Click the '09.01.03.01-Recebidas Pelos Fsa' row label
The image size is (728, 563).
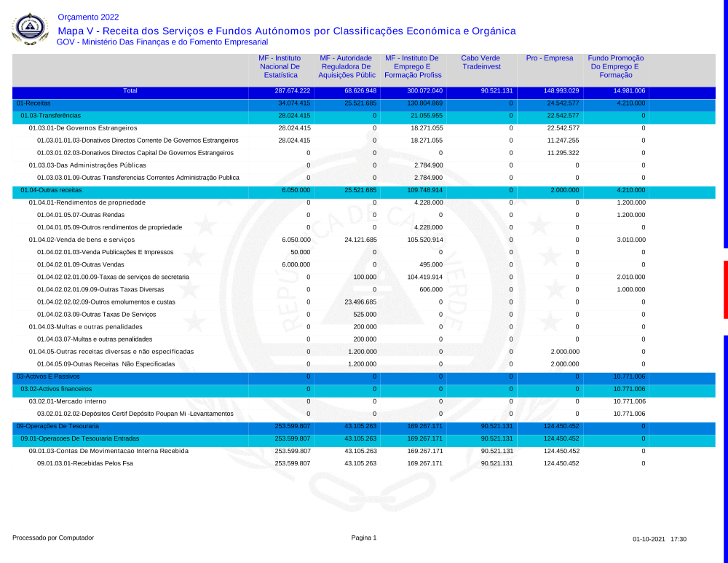click(84, 463)
